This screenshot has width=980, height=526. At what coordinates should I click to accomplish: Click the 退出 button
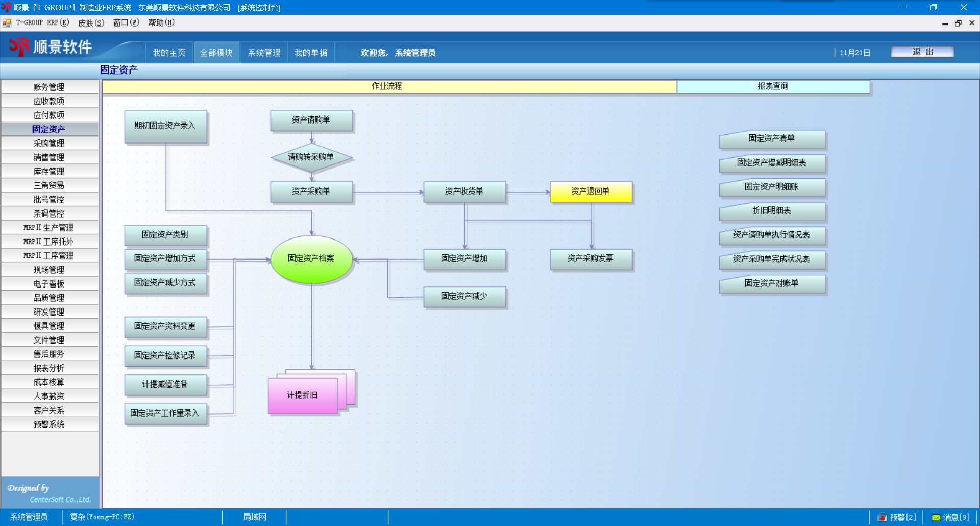coord(922,52)
